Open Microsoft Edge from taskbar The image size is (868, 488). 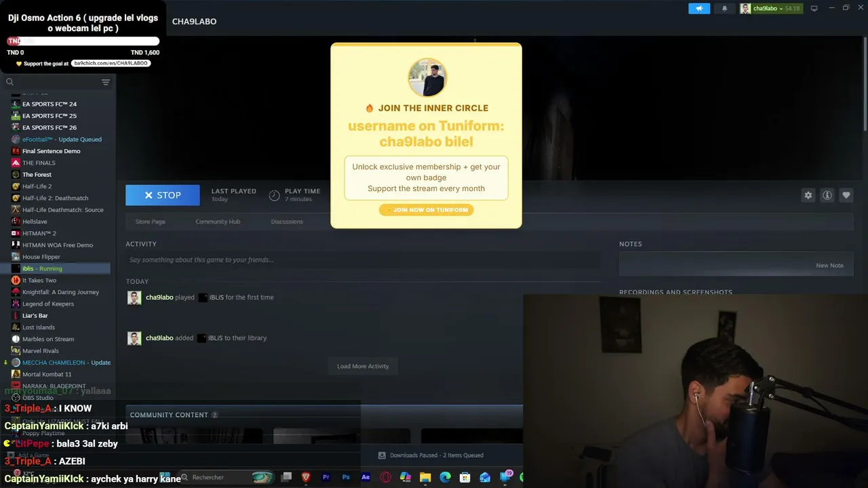[445, 477]
